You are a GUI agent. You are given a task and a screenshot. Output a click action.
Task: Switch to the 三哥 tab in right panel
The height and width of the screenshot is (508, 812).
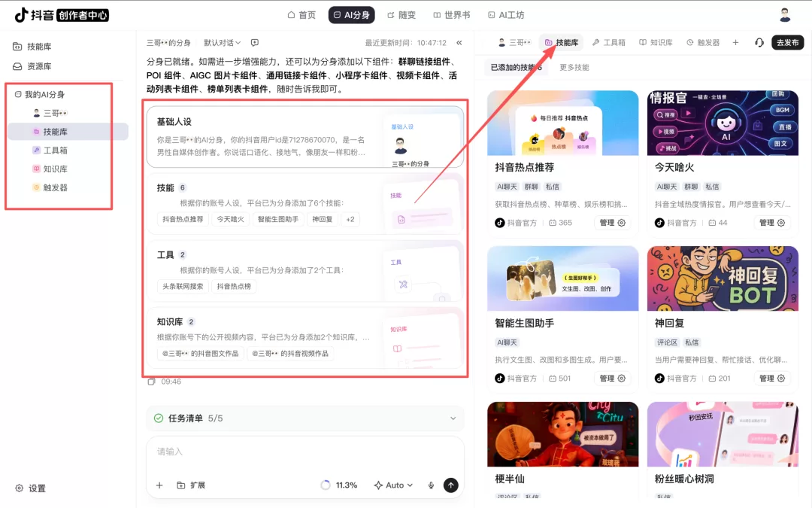(514, 42)
